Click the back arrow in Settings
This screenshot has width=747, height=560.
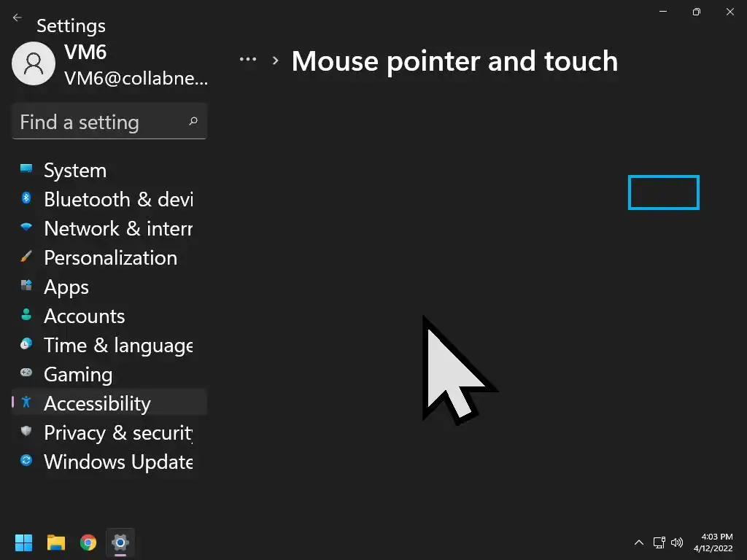tap(18, 17)
